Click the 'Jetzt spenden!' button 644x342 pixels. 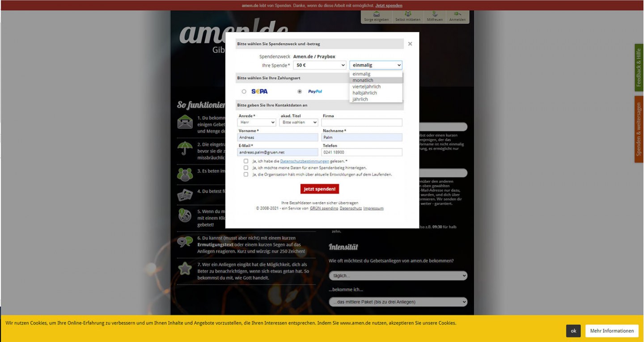pyautogui.click(x=320, y=189)
